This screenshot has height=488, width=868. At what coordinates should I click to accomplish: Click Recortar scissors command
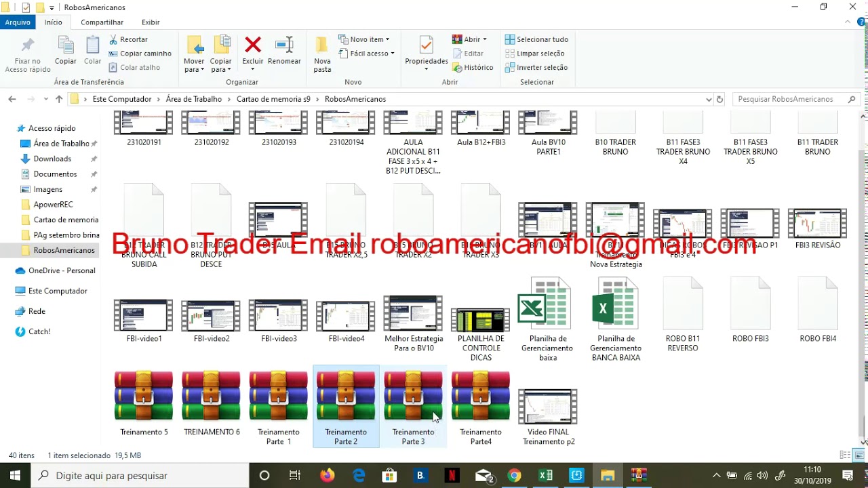pos(128,39)
